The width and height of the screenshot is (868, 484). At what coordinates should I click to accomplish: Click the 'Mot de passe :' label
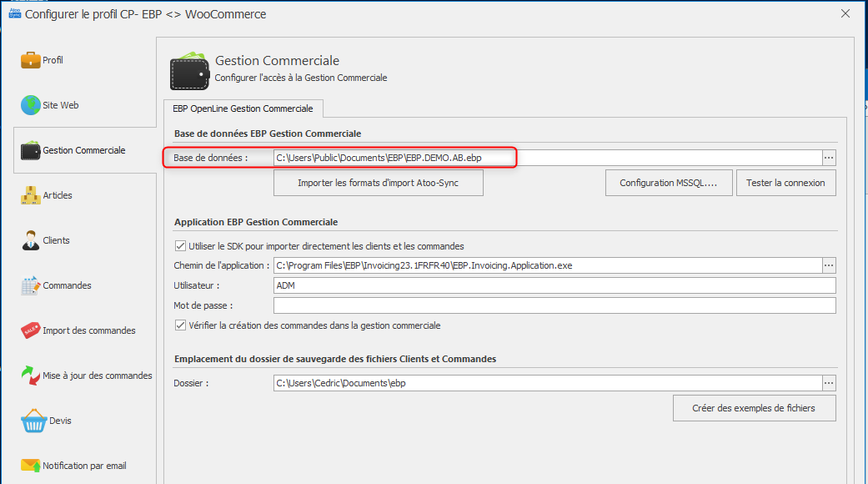pyautogui.click(x=203, y=305)
